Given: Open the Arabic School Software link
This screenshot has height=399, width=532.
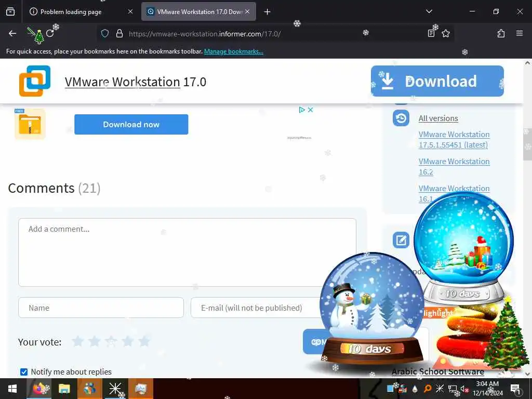Looking at the screenshot, I should click(437, 371).
